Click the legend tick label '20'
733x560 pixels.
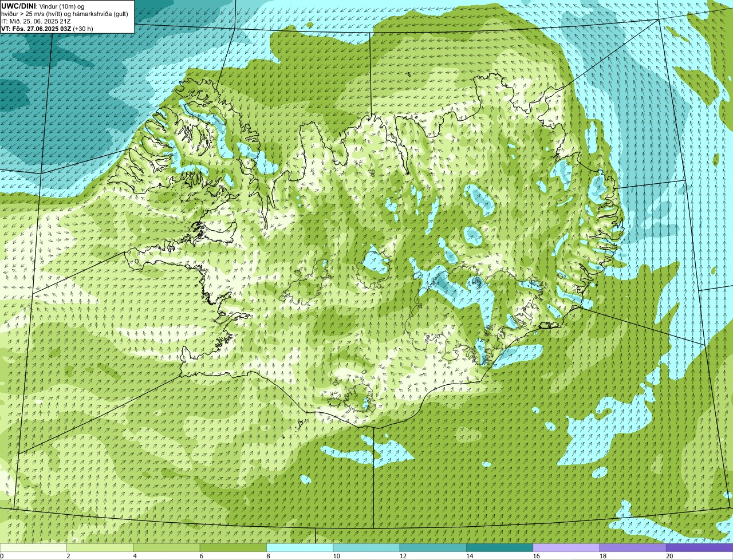669,556
